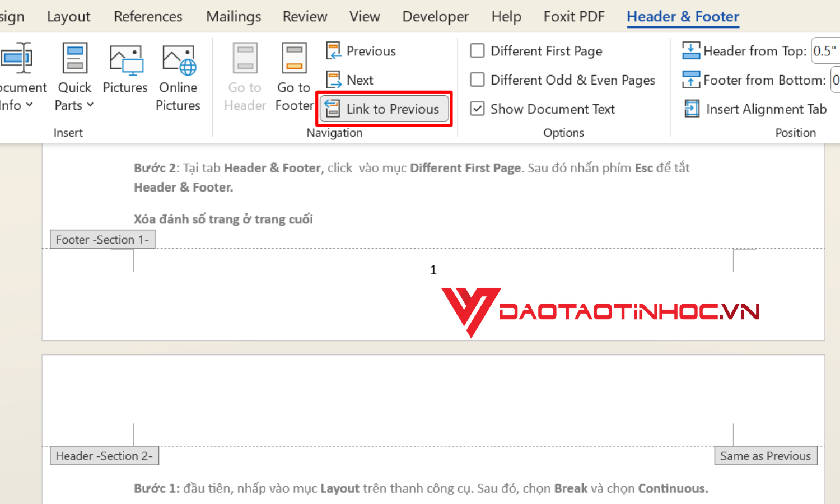The height and width of the screenshot is (504, 840).
Task: Click the Footer Section 1 tag
Action: tap(102, 239)
